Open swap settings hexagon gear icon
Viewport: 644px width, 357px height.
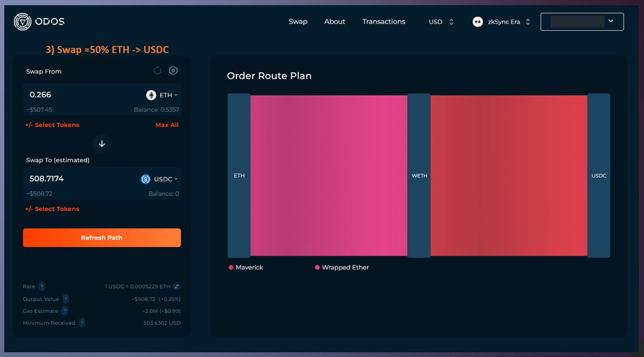[x=173, y=71]
